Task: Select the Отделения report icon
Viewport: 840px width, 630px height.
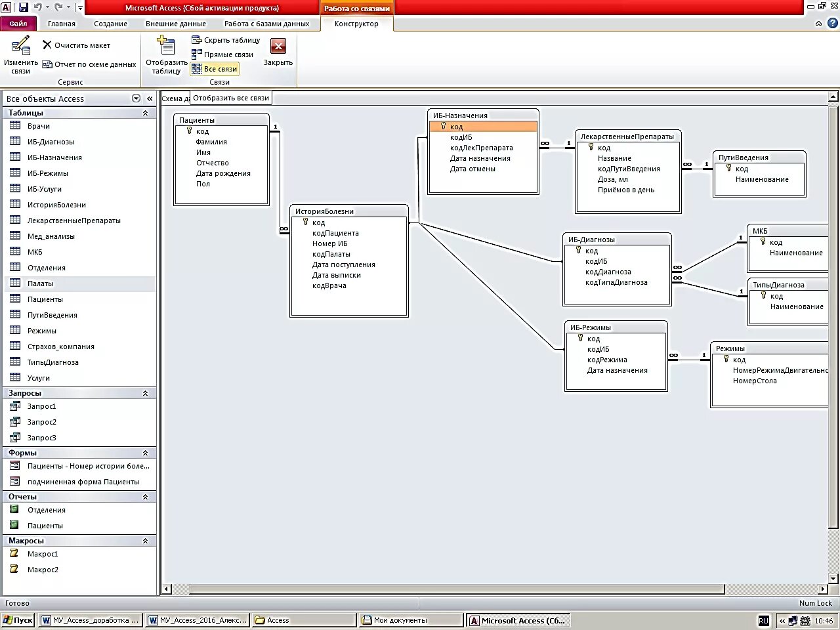Action: (14, 510)
